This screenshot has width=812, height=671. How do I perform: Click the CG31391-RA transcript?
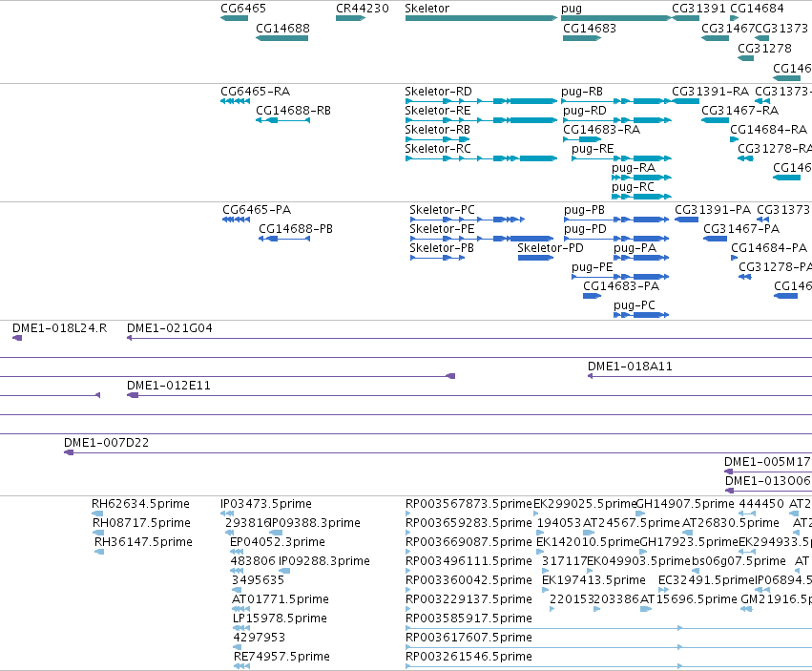click(686, 101)
